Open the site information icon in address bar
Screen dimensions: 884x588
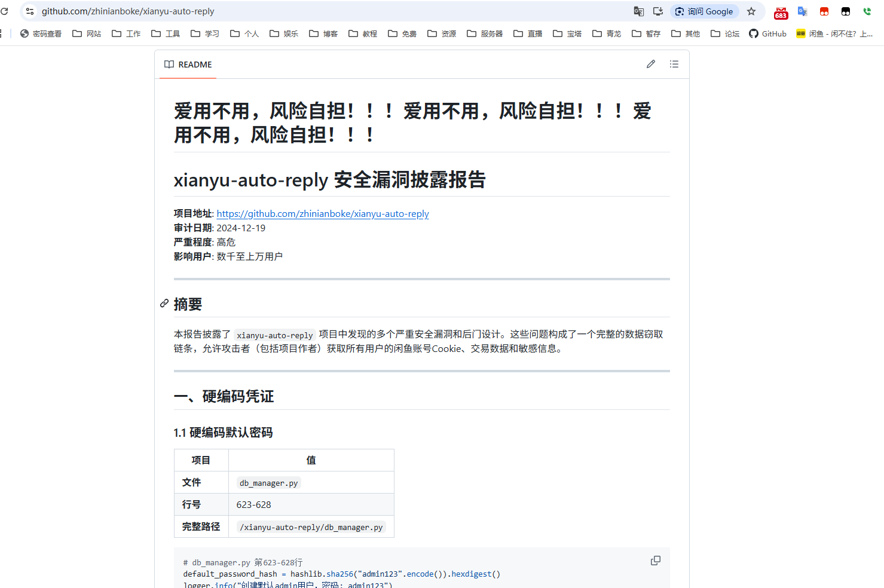30,11
